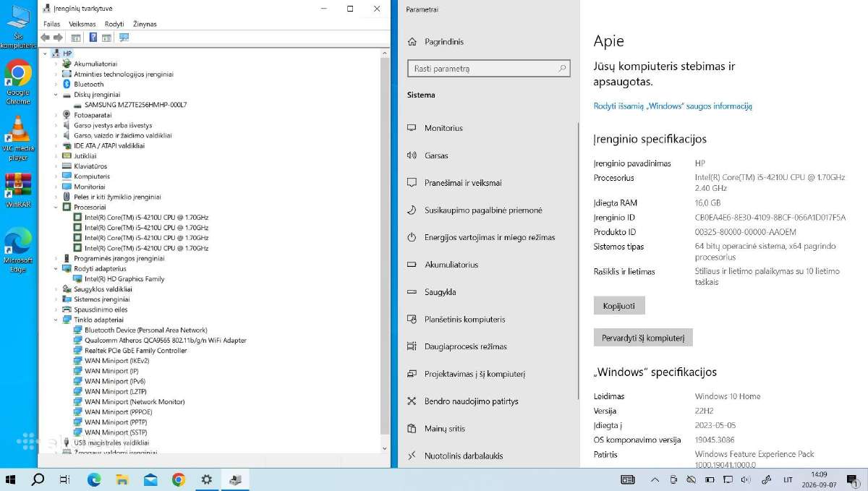The height and width of the screenshot is (491, 868).
Task: Open the Veiksmas menu
Action: coord(82,24)
